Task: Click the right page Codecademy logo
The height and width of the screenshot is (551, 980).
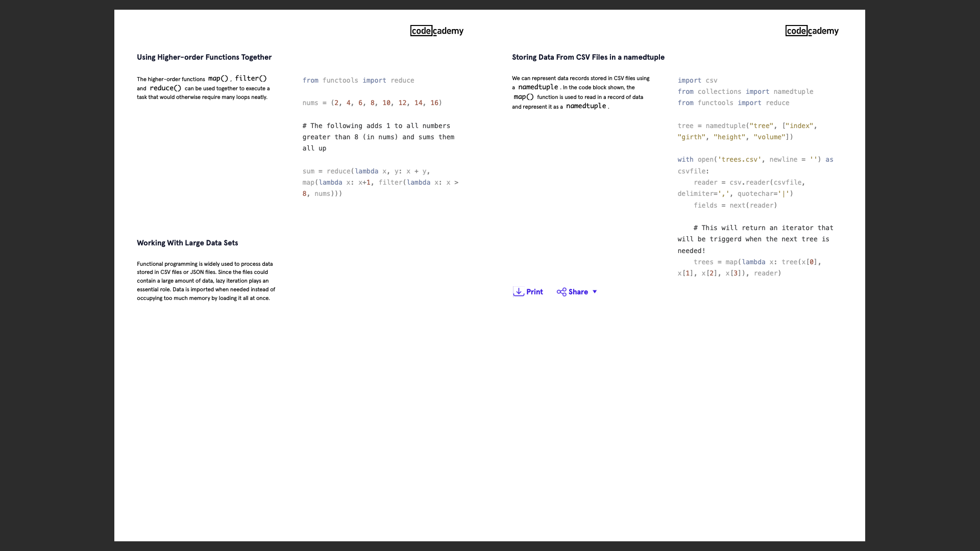Action: pyautogui.click(x=812, y=31)
